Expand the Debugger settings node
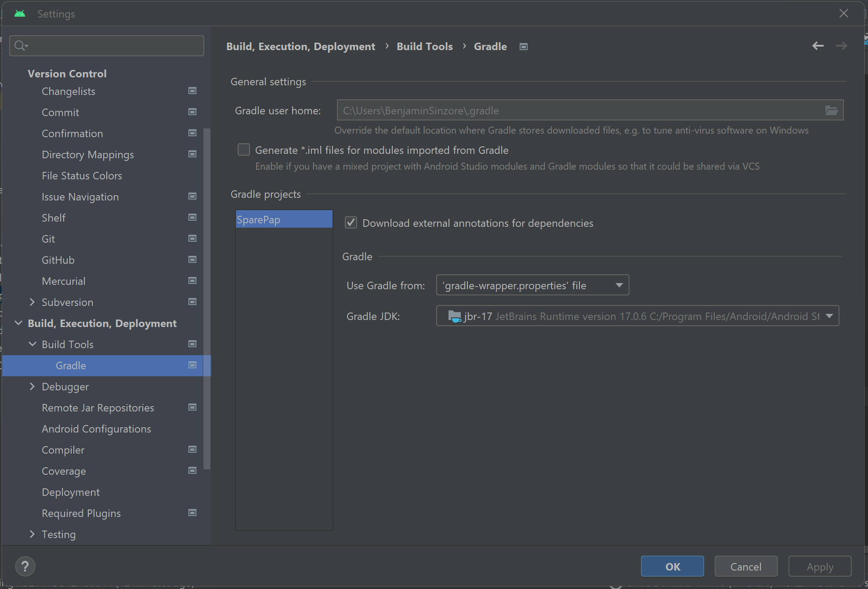 click(x=32, y=386)
